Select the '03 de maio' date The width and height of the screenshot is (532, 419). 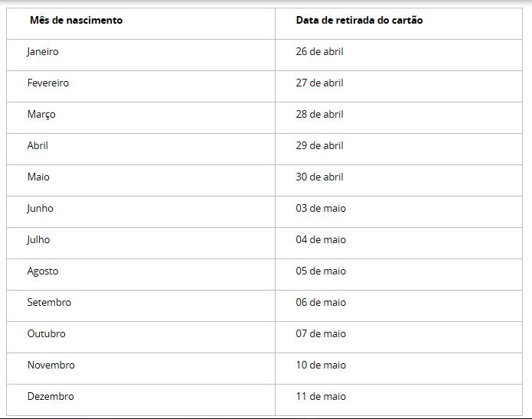click(321, 209)
